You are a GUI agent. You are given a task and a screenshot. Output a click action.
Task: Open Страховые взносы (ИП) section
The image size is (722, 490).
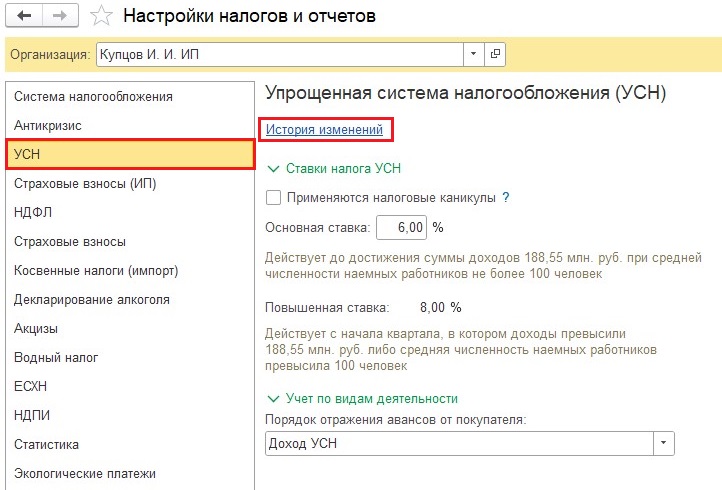pyautogui.click(x=130, y=183)
